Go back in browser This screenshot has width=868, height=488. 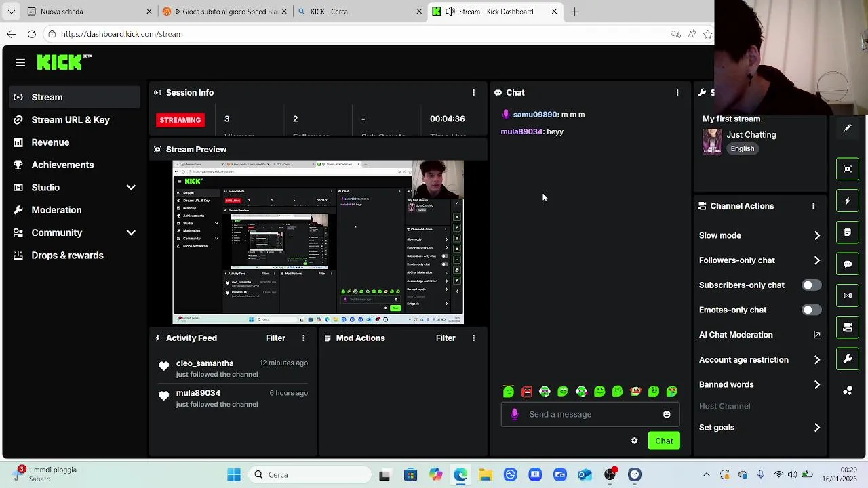pyautogui.click(x=12, y=34)
